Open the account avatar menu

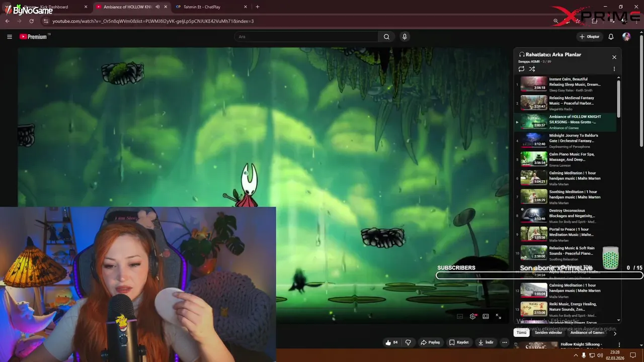626,37
